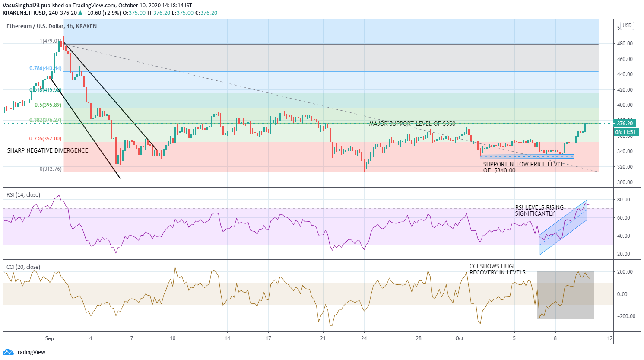Click the 0.236(352.00) Fibonacci label
Screen dimensions: 644x360
[x=45, y=139]
